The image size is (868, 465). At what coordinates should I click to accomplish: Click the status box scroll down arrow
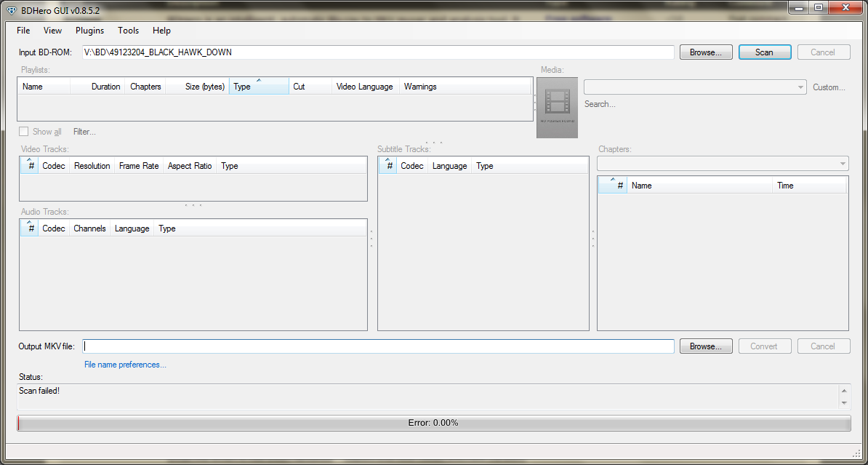(844, 402)
